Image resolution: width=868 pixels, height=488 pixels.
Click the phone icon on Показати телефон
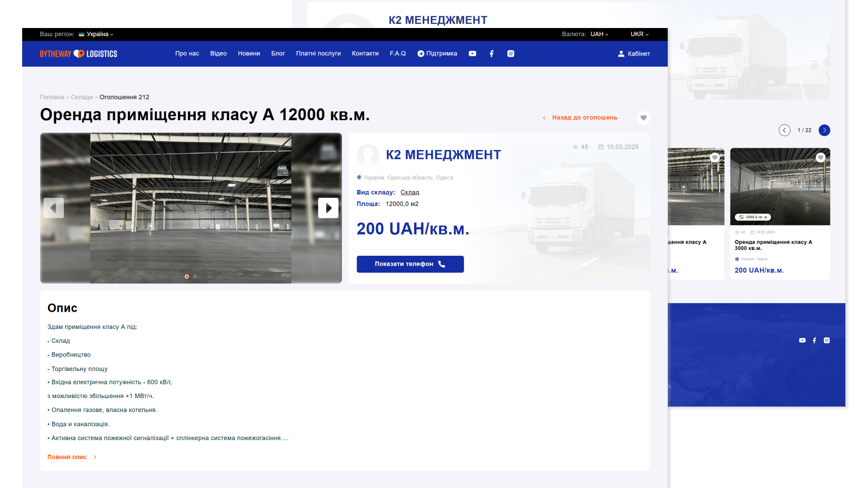pyautogui.click(x=442, y=264)
